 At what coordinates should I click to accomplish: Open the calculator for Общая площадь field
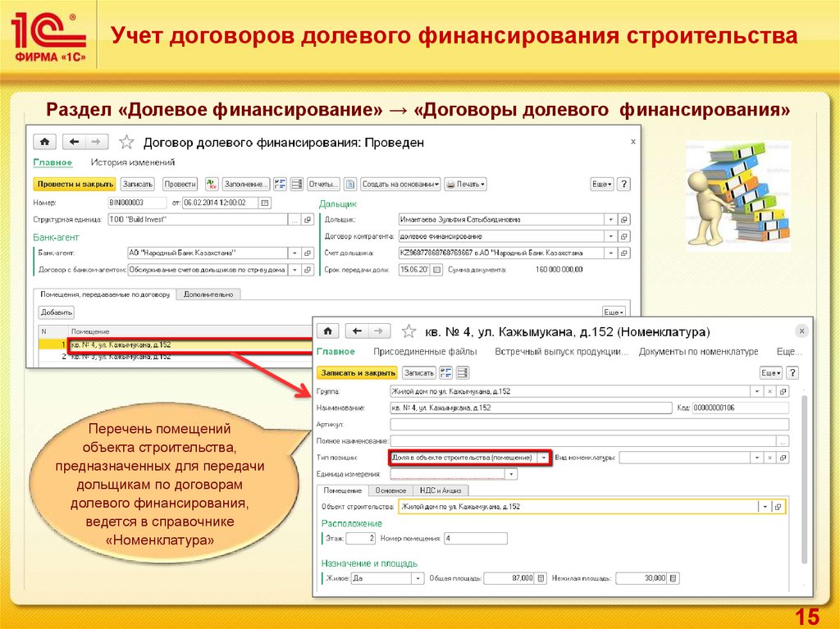tap(541, 578)
